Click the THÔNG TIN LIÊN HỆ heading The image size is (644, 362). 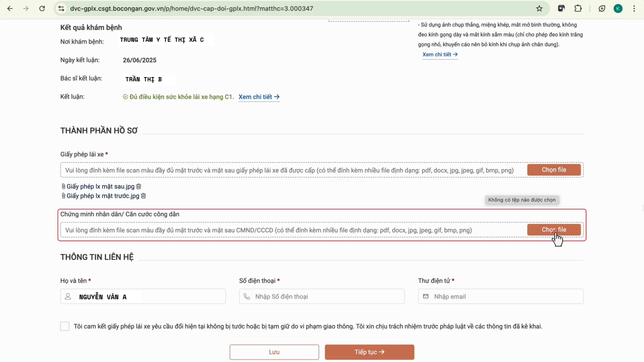click(x=97, y=257)
